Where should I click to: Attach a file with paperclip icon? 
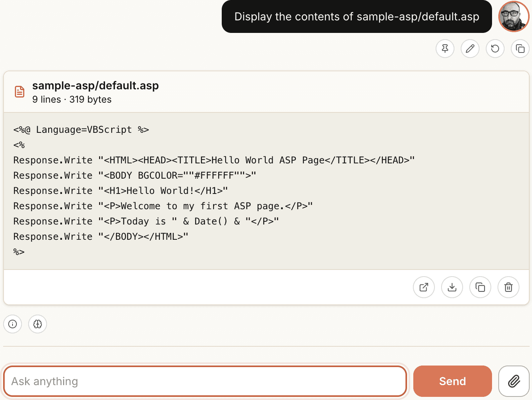(514, 381)
